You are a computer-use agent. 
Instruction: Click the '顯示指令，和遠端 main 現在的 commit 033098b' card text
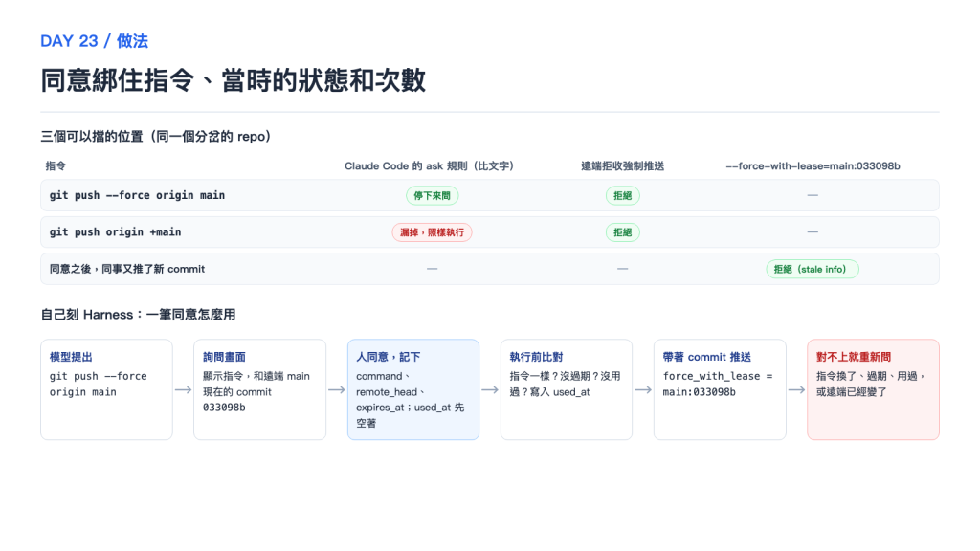256,391
